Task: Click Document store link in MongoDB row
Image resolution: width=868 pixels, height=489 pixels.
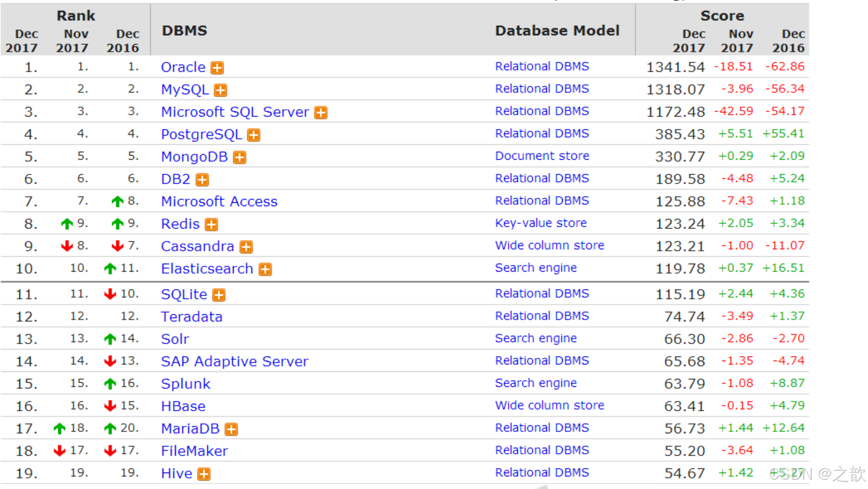Action: pos(542,156)
